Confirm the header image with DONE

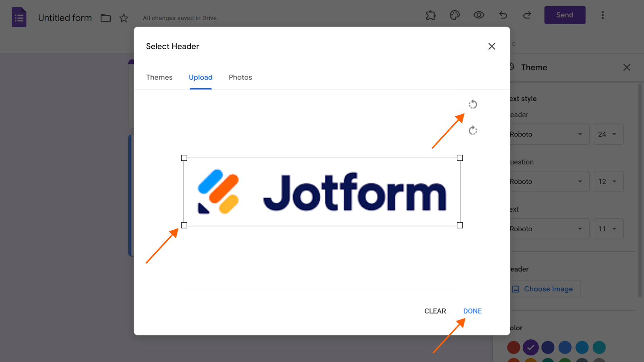click(473, 311)
